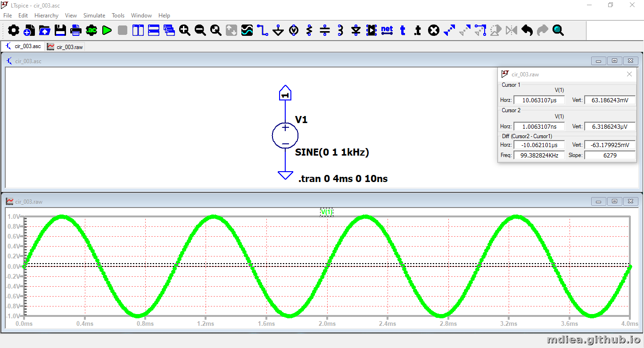
Task: Open the Edit menu
Action: pos(23,16)
